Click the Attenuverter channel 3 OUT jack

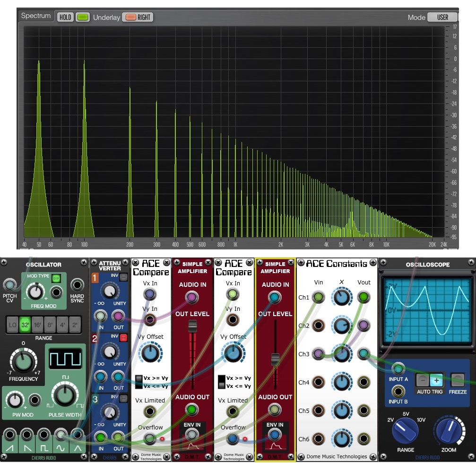click(118, 437)
